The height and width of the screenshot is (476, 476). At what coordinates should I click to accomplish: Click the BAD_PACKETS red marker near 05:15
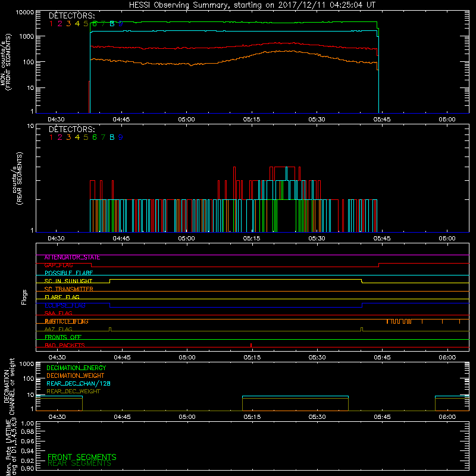coord(251,345)
